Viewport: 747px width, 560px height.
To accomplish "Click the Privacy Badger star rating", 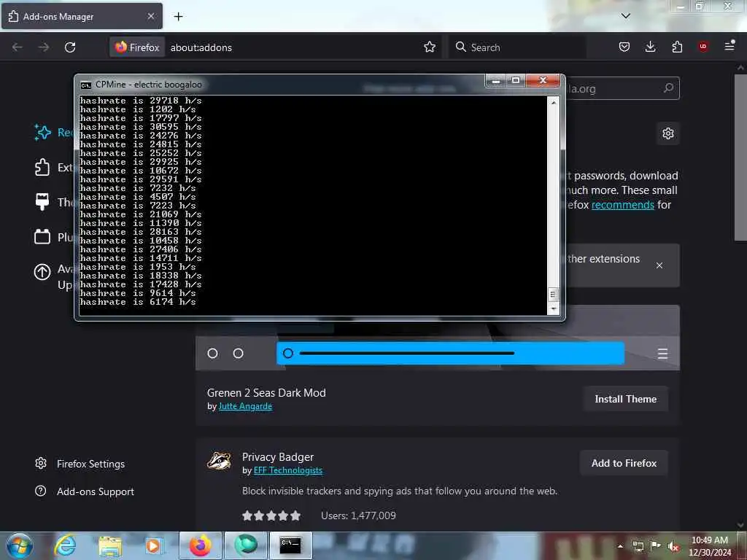I will click(271, 516).
